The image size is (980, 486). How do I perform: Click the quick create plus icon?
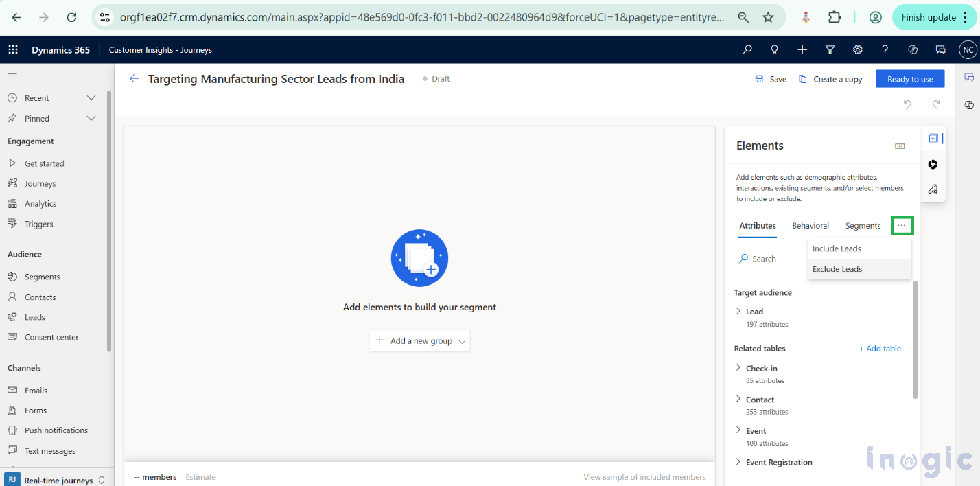(802, 49)
